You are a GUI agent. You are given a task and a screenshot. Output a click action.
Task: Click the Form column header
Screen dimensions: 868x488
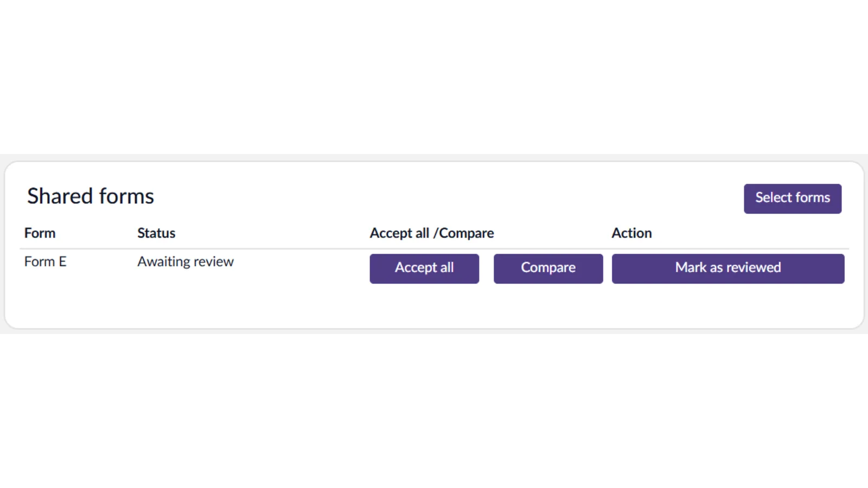pyautogui.click(x=40, y=233)
